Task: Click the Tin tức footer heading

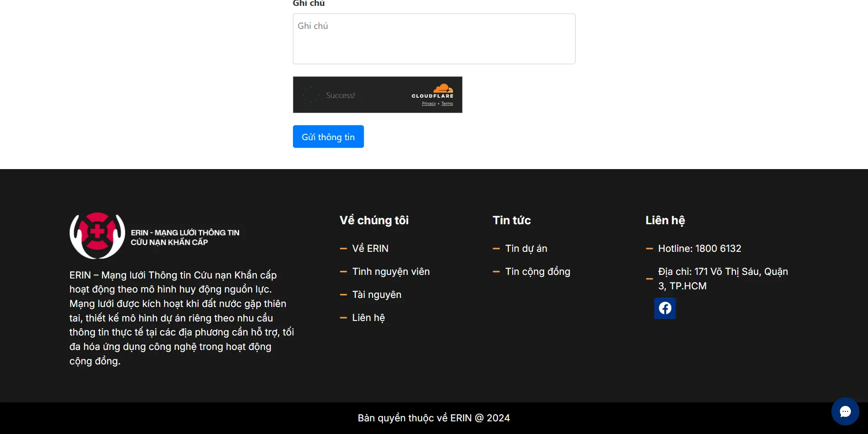Action: coord(511,220)
